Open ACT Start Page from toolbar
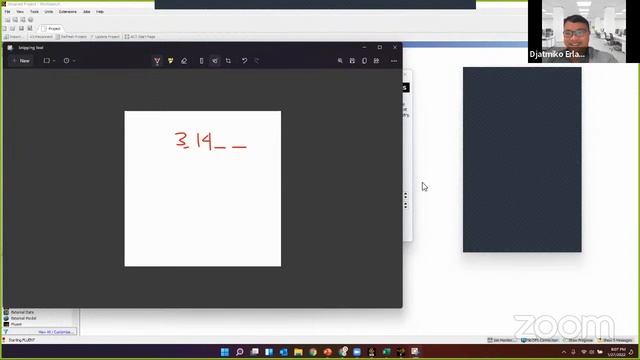 click(140, 37)
